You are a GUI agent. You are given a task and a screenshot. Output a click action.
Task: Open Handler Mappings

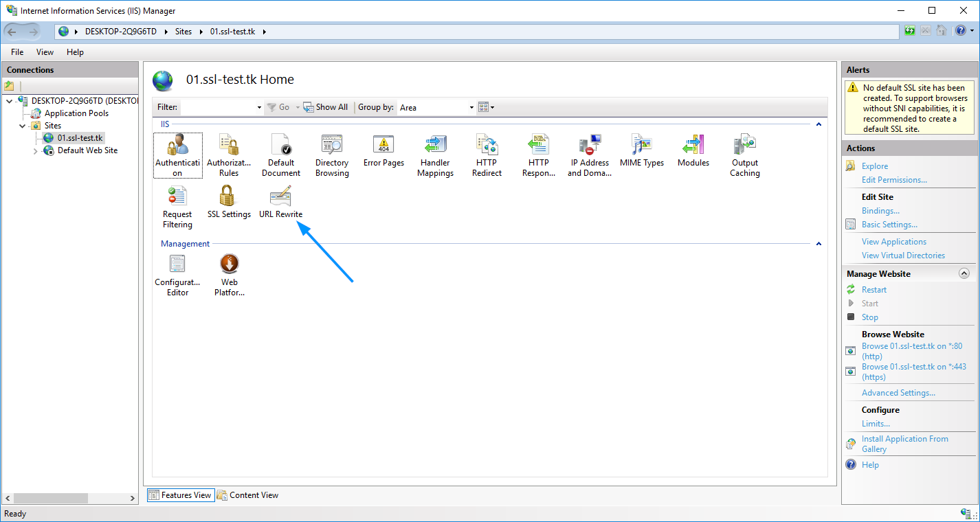[435, 151]
